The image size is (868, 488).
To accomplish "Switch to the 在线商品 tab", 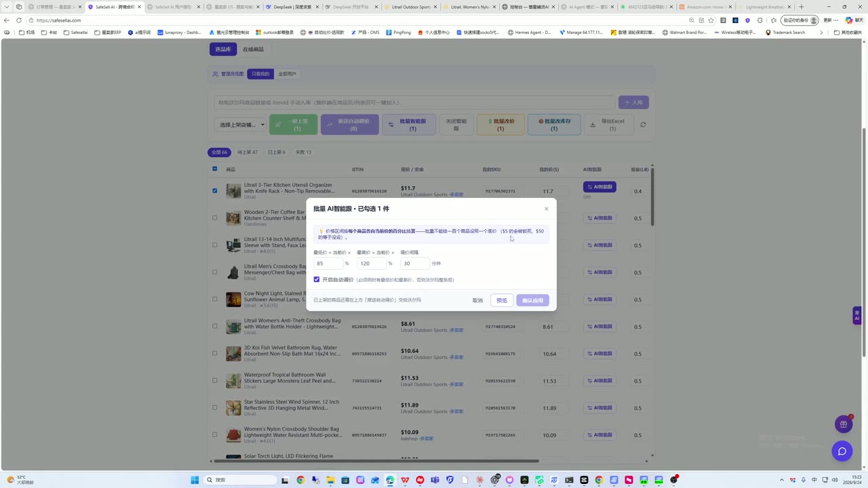I will 253,49.
